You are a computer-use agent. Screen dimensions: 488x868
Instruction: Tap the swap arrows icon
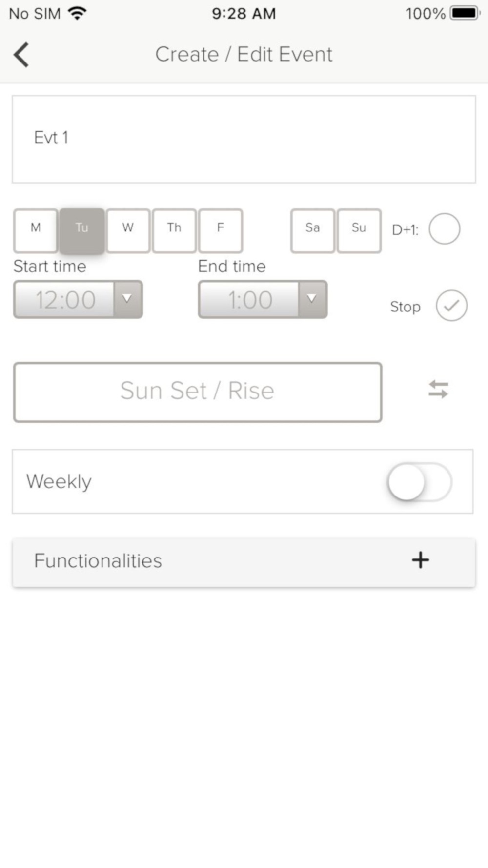(x=438, y=390)
